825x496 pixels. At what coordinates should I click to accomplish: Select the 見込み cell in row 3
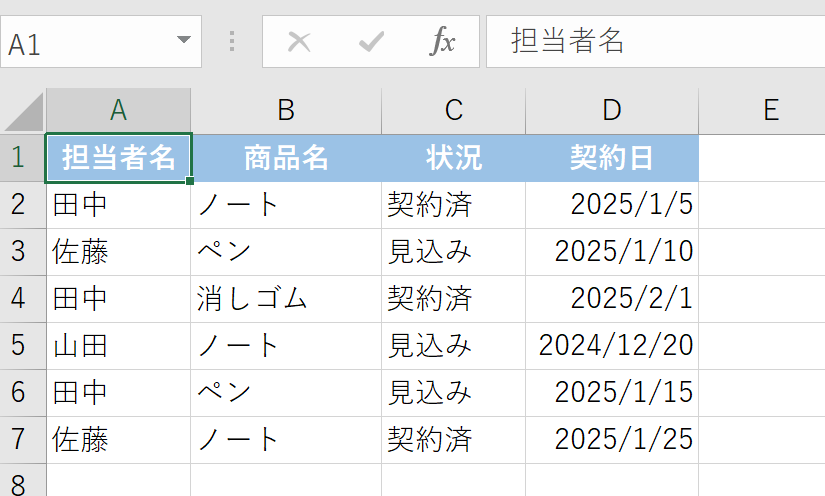454,251
